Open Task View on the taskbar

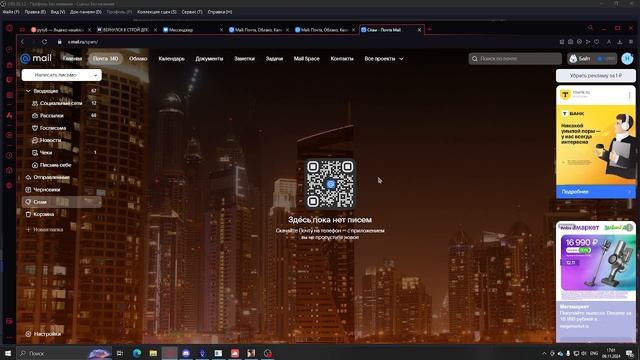tap(120, 353)
